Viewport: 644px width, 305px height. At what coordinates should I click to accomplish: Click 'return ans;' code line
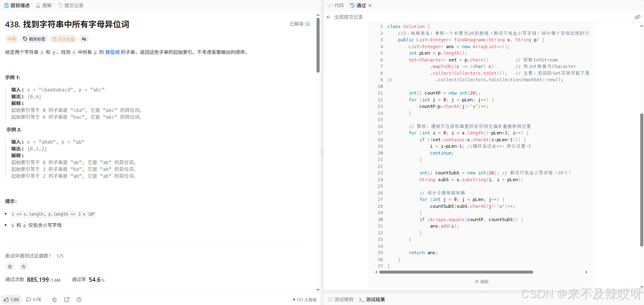point(423,253)
